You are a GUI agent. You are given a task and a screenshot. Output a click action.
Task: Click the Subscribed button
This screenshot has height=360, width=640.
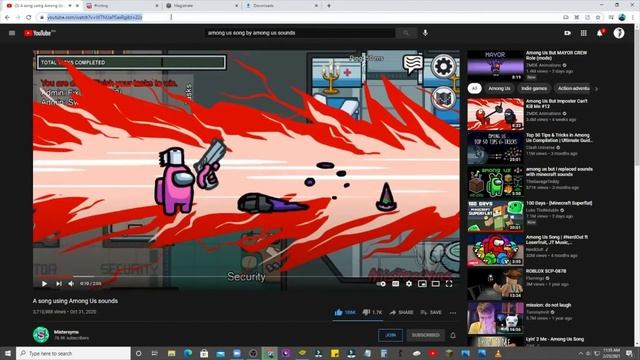tap(425, 335)
